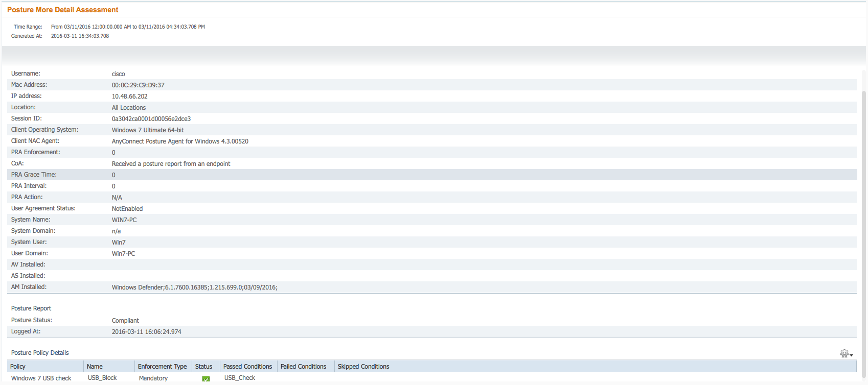Select the Posture More Detail Assessment title
This screenshot has height=385, width=868.
pos(63,10)
